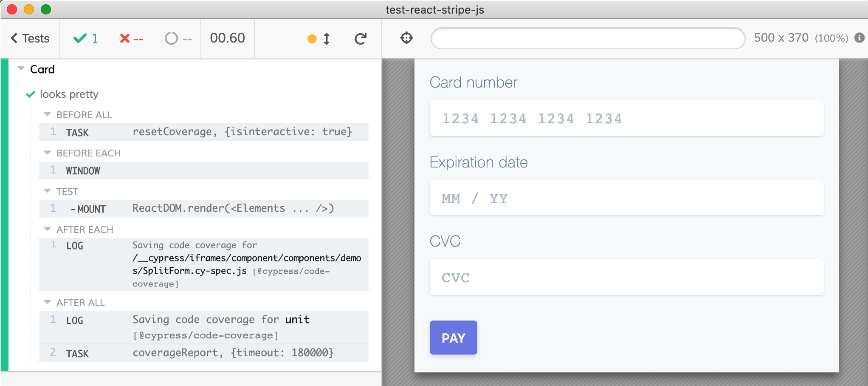
Task: Rerun all tests with the reload icon
Action: pyautogui.click(x=361, y=39)
